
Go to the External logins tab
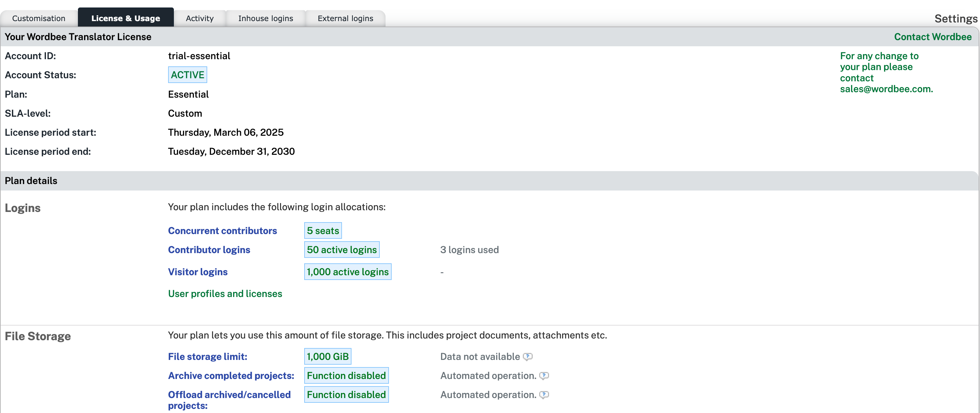tap(345, 18)
